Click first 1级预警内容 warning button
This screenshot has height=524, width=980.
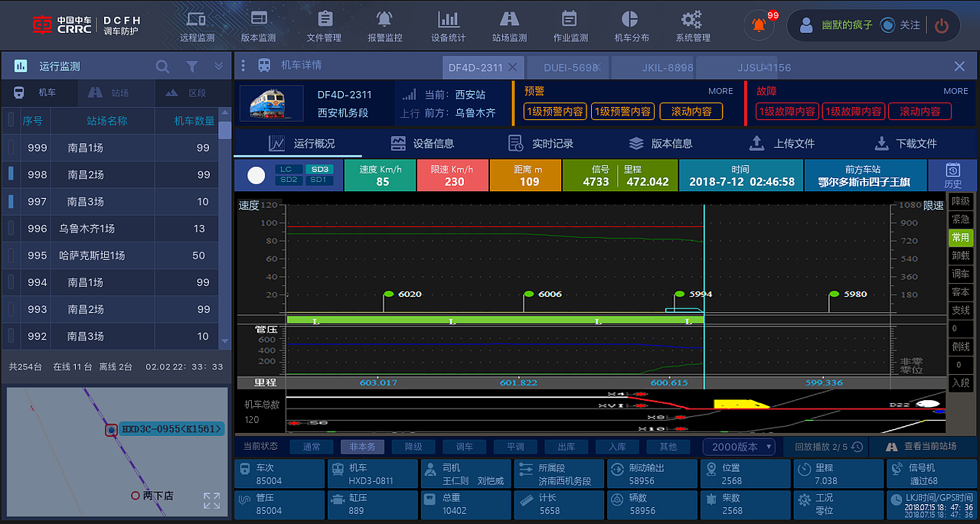click(555, 112)
